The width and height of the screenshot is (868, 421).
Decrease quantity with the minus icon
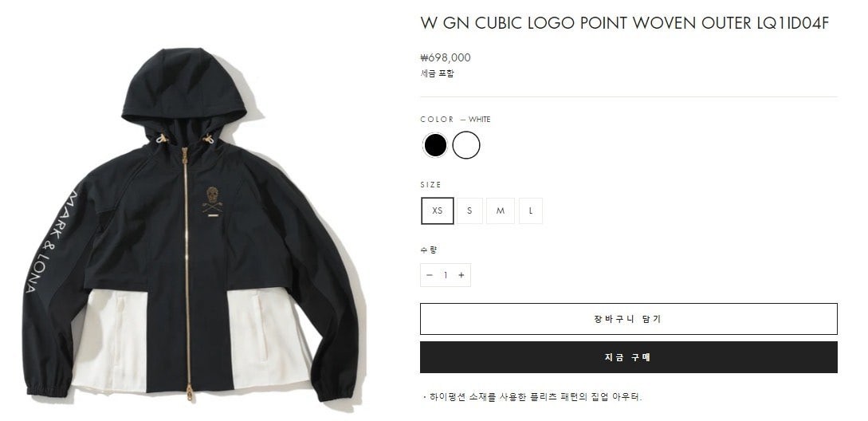(x=429, y=275)
